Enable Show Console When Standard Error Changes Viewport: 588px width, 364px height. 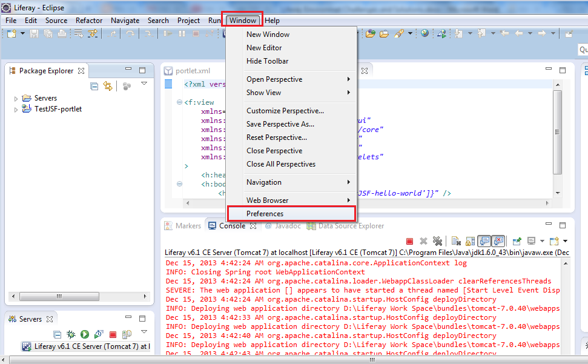[498, 240]
